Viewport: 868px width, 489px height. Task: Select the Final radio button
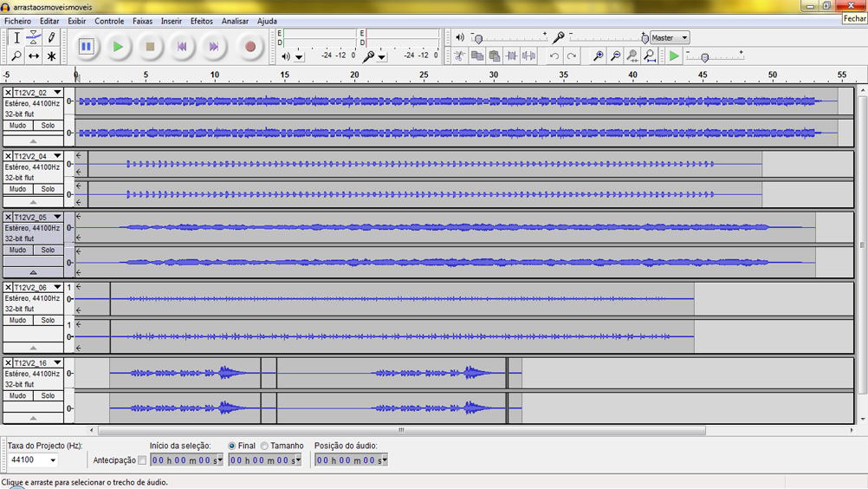click(232, 446)
